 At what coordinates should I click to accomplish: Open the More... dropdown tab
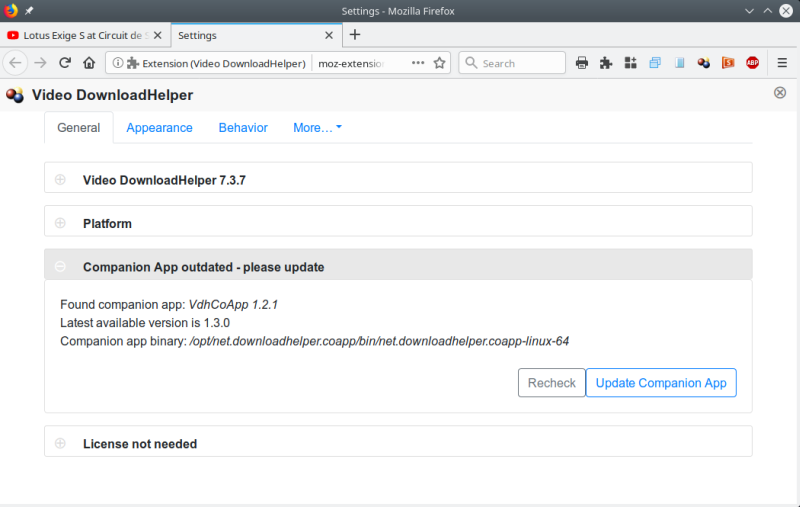click(317, 128)
